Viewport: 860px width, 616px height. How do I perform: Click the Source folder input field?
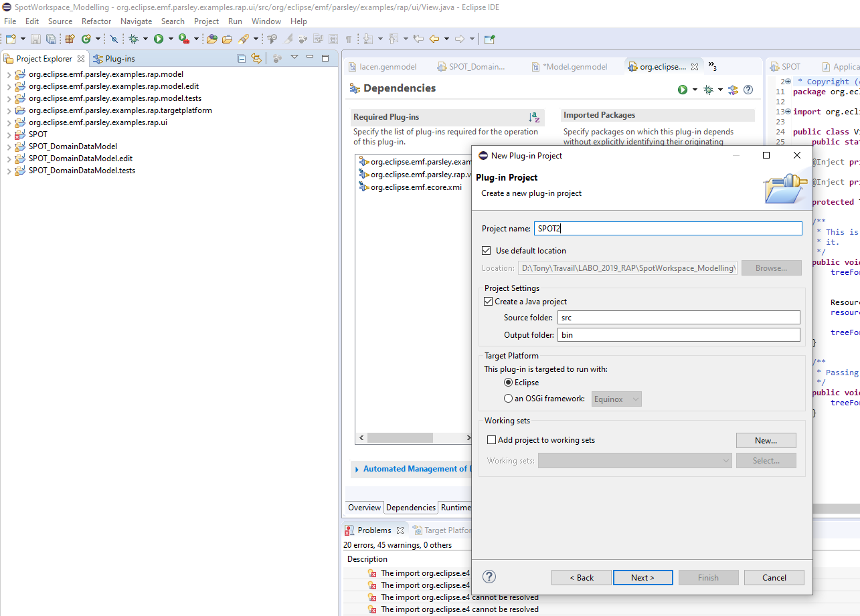point(678,318)
